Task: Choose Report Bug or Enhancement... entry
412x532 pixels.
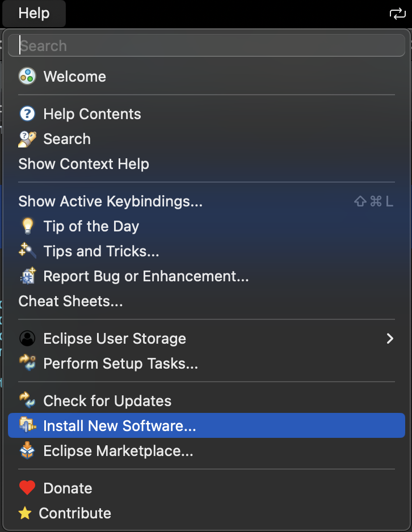Action: pyautogui.click(x=207, y=276)
